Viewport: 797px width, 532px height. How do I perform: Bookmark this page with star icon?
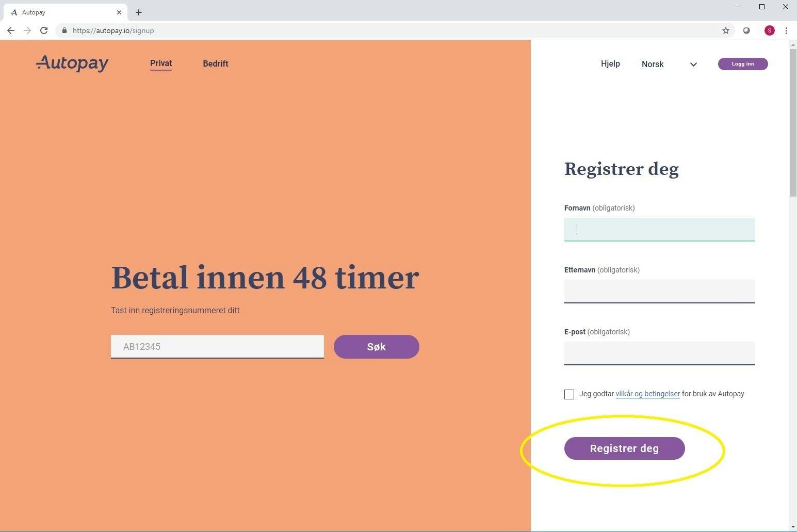726,30
